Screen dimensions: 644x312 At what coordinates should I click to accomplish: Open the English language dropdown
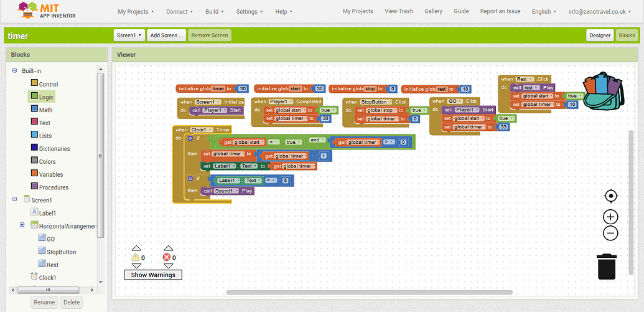pos(544,11)
